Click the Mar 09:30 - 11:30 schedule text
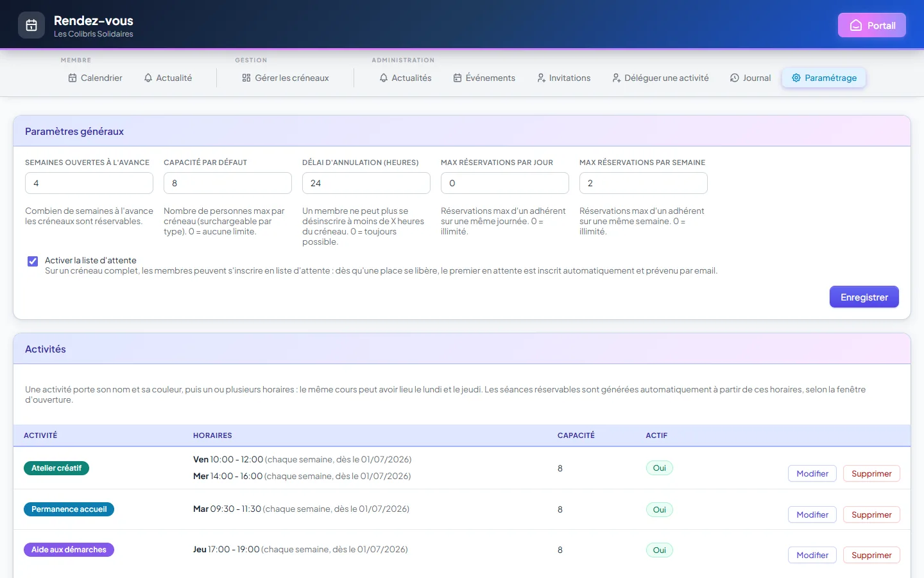Image resolution: width=924 pixels, height=578 pixels. (x=227, y=509)
